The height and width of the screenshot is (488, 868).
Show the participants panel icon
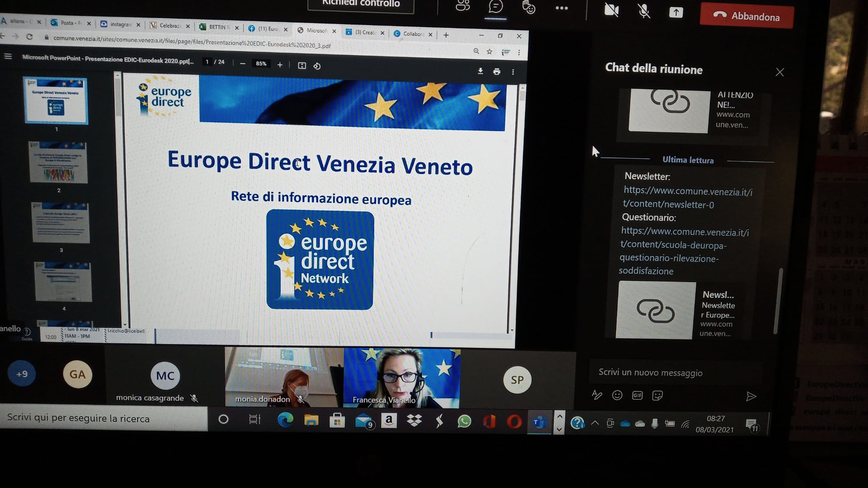[463, 6]
